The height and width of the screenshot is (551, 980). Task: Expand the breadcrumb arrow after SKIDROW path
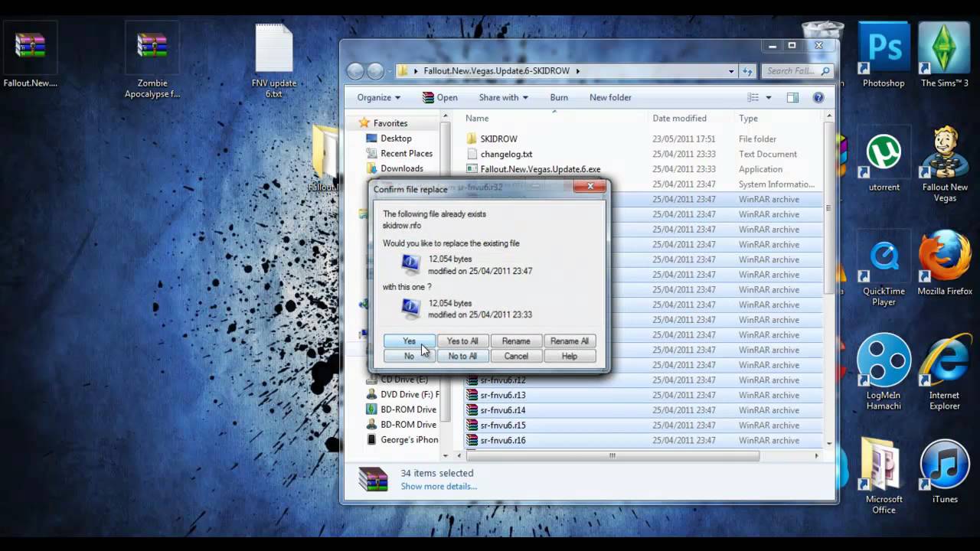(578, 71)
